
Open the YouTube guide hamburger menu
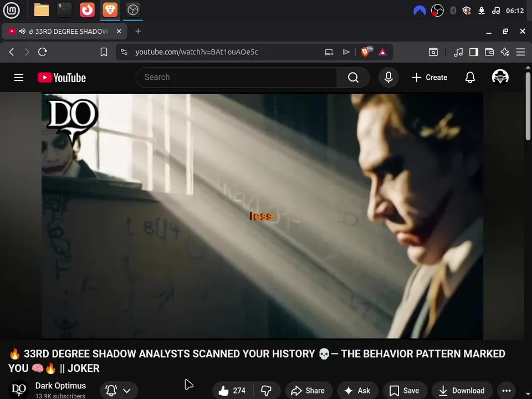(x=19, y=78)
